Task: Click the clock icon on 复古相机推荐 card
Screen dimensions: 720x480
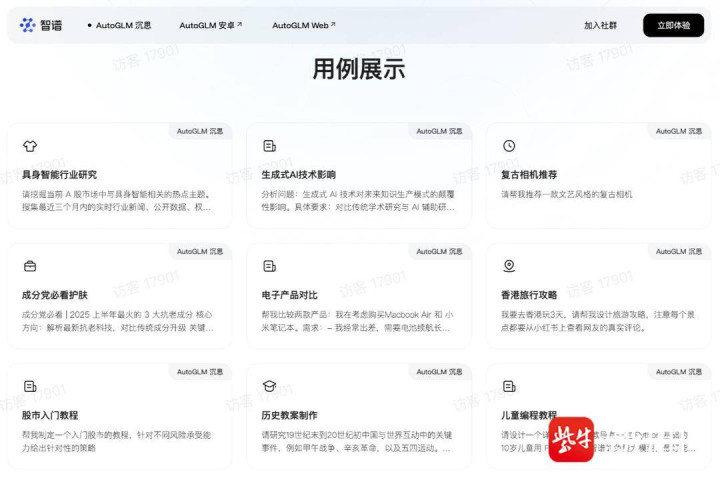Action: click(x=509, y=146)
